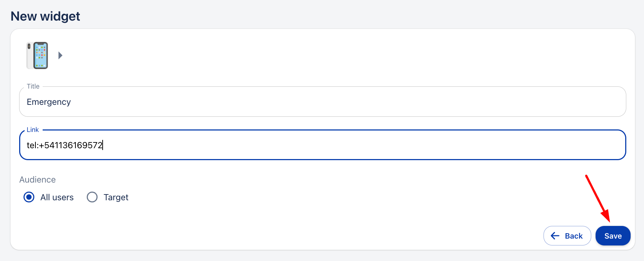Click the "All users" label text
Screen dimensions: 644x261
coord(57,197)
